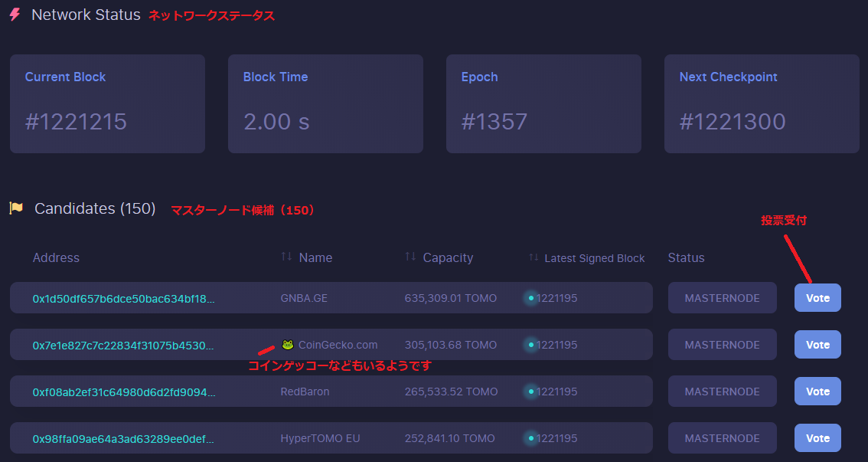
Task: Open address 0xf08ab2ef31c64980d6d2fd9094 link
Action: pyautogui.click(x=123, y=392)
